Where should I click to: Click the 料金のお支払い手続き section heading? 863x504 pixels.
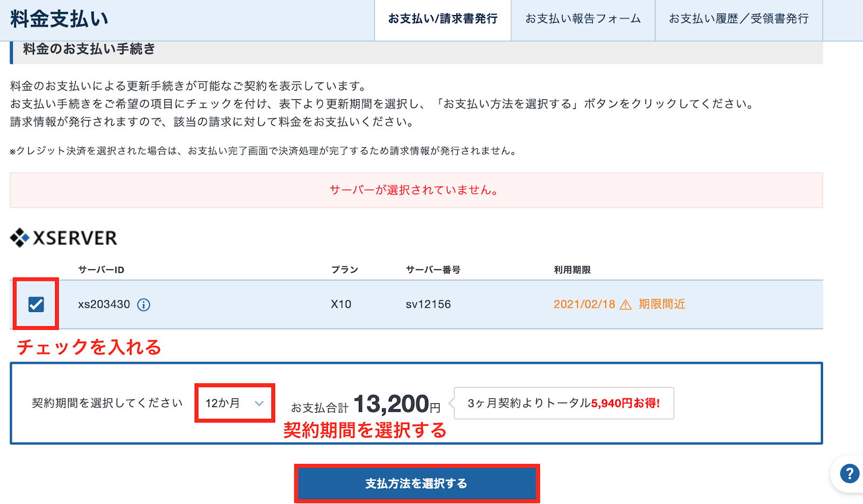point(89,49)
